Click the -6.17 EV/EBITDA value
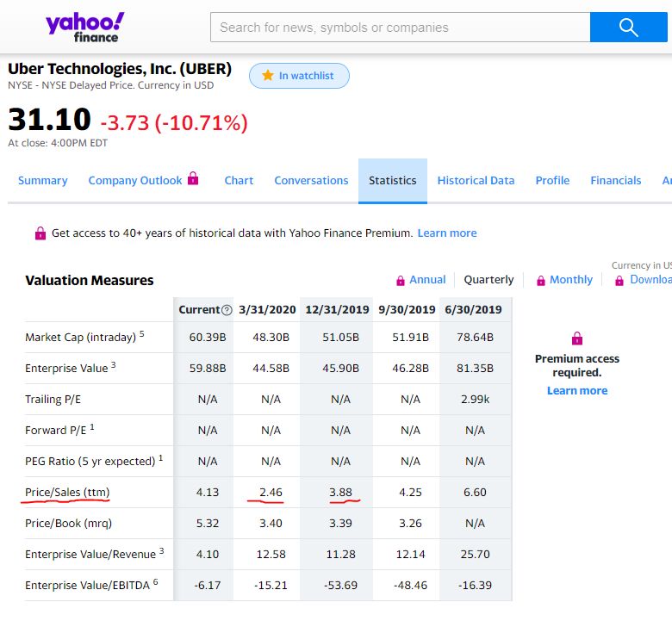Viewport: 672px width, 621px height. [x=208, y=586]
